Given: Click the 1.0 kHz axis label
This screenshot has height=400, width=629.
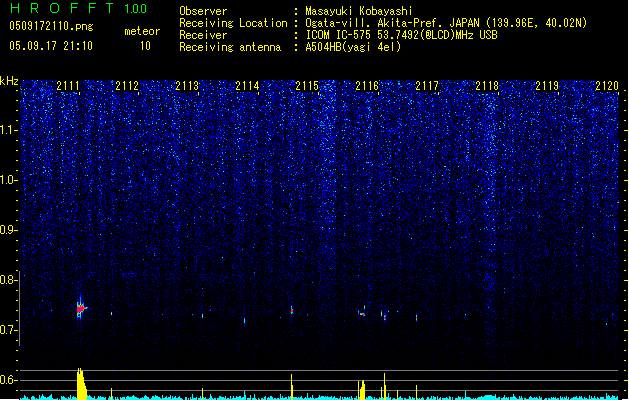Looking at the screenshot, I should point(8,180).
